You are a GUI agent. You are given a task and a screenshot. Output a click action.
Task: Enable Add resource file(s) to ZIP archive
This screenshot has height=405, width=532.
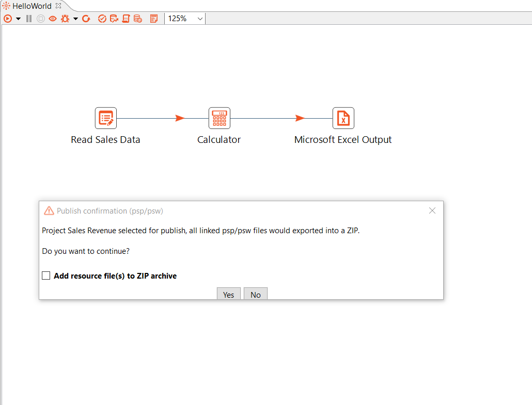click(46, 276)
